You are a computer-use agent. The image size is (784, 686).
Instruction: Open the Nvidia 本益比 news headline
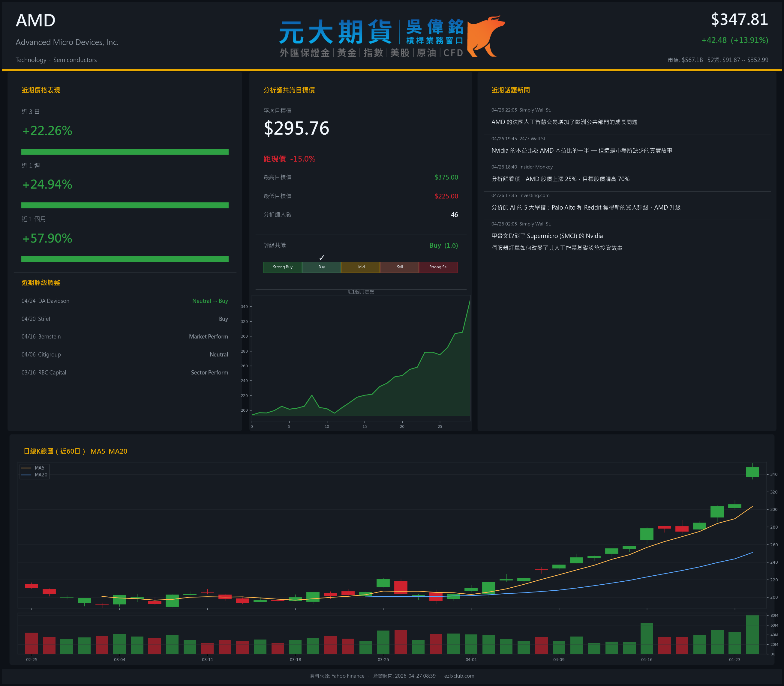582,151
